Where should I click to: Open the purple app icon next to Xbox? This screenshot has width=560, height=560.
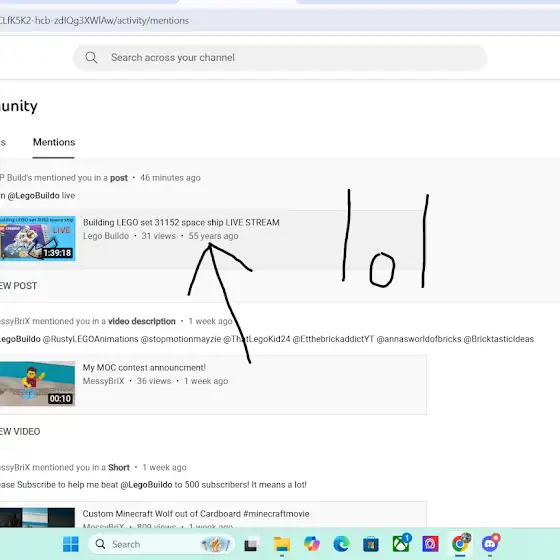(430, 544)
